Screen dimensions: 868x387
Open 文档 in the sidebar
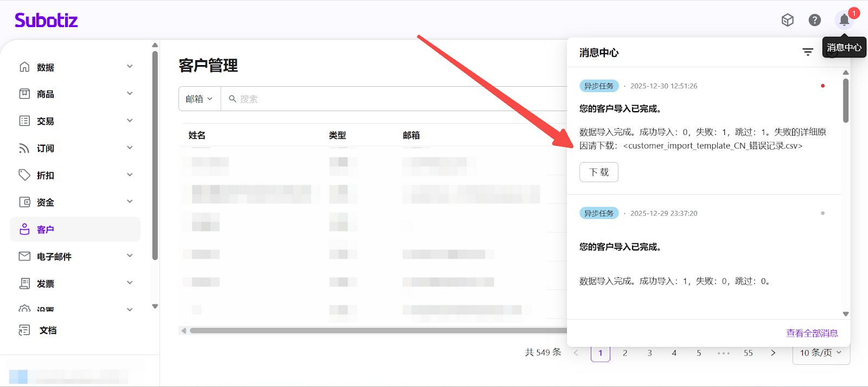click(x=48, y=330)
